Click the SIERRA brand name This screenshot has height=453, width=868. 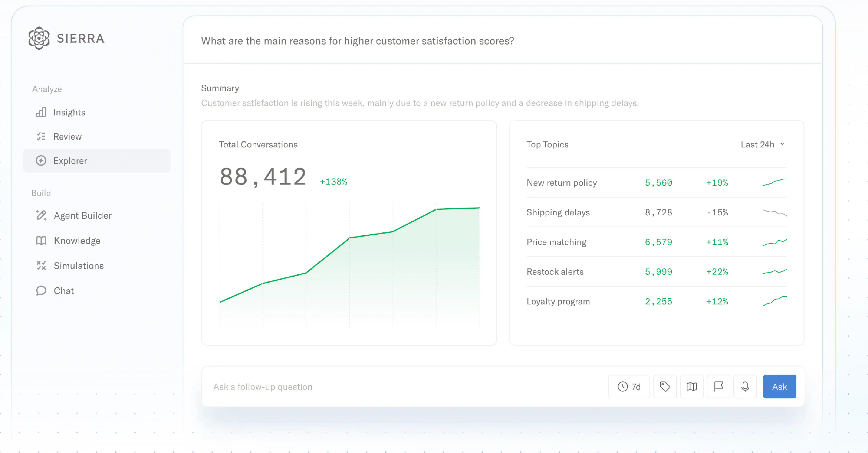pos(80,38)
